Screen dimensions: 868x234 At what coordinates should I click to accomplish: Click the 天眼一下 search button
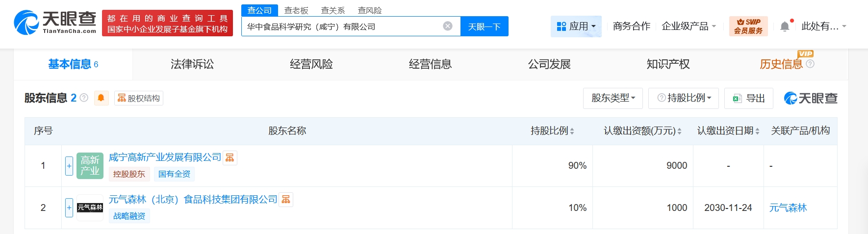point(484,26)
